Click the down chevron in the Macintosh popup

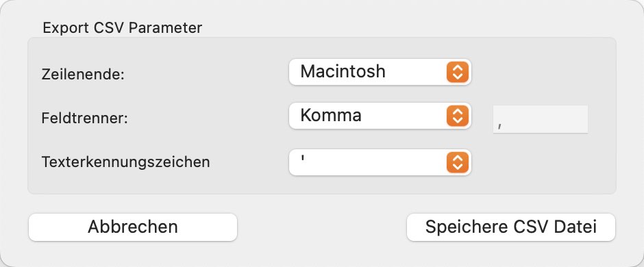click(458, 77)
